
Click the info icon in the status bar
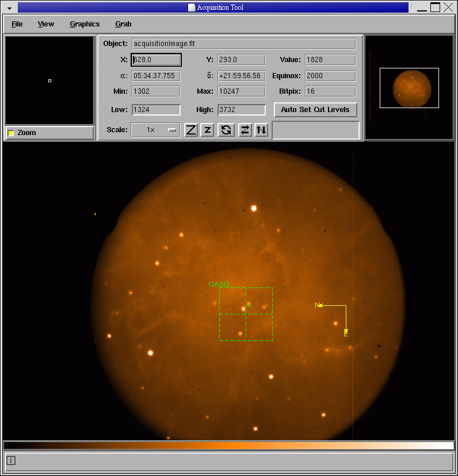pos(11,460)
